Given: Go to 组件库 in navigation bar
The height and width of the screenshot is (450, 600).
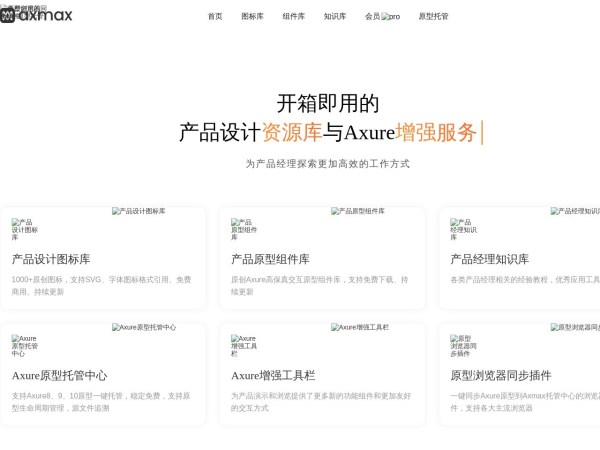Looking at the screenshot, I should [x=293, y=17].
